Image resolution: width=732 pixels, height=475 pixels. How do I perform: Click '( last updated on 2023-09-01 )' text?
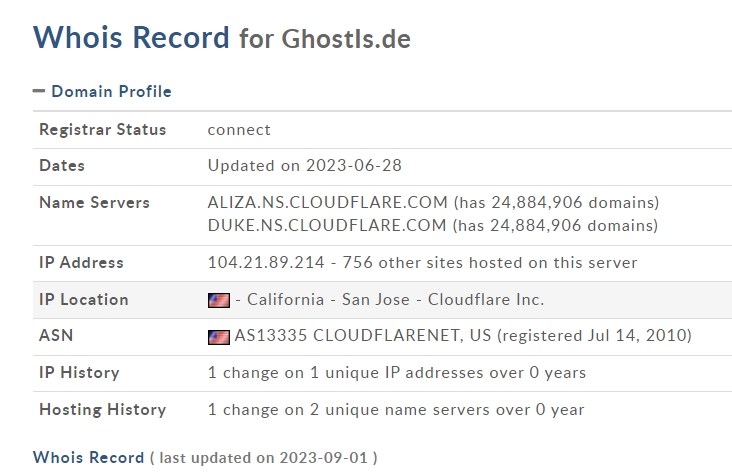(264, 458)
